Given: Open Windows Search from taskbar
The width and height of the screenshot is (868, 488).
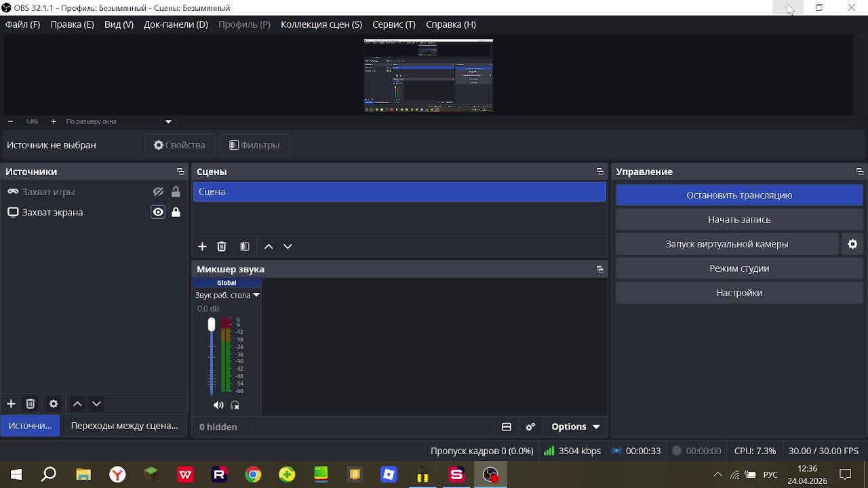Looking at the screenshot, I should [49, 474].
